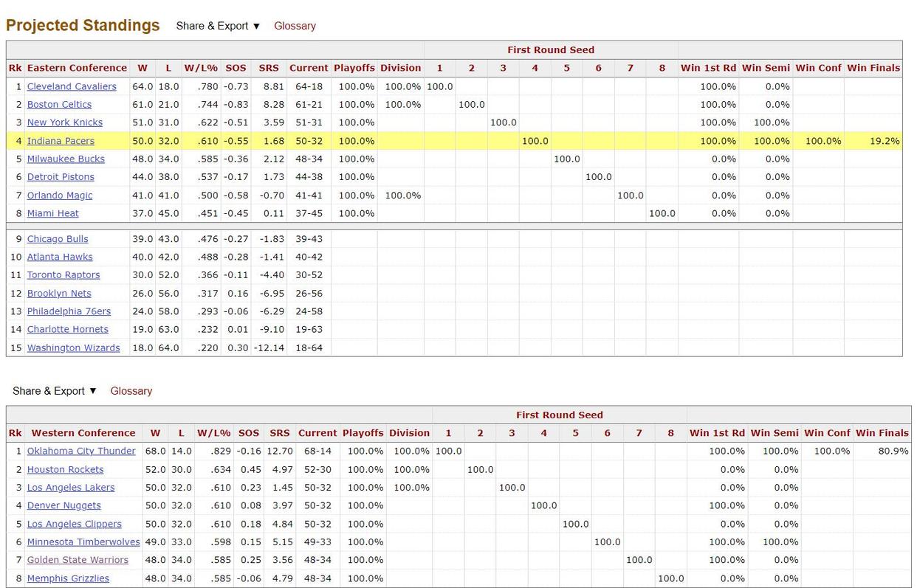Go to Denver Nuggets page
917x588 pixels.
[x=64, y=505]
